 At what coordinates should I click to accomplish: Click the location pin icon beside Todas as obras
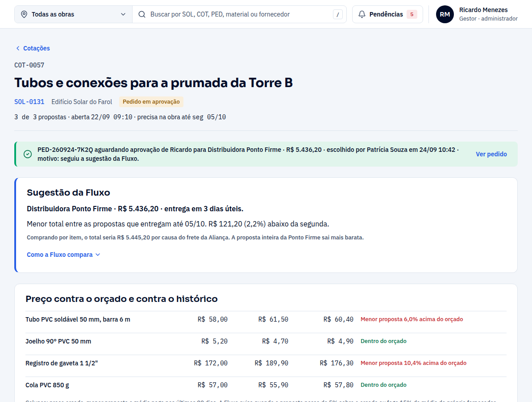(24, 14)
